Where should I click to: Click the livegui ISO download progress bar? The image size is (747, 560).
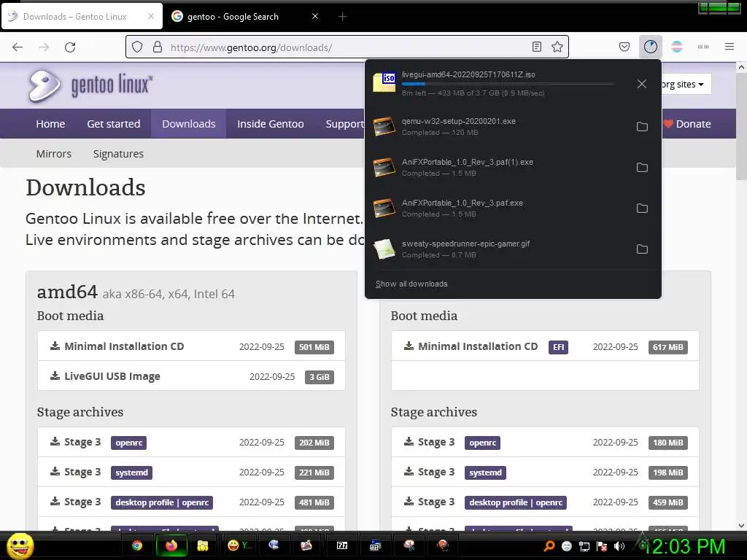(x=508, y=85)
